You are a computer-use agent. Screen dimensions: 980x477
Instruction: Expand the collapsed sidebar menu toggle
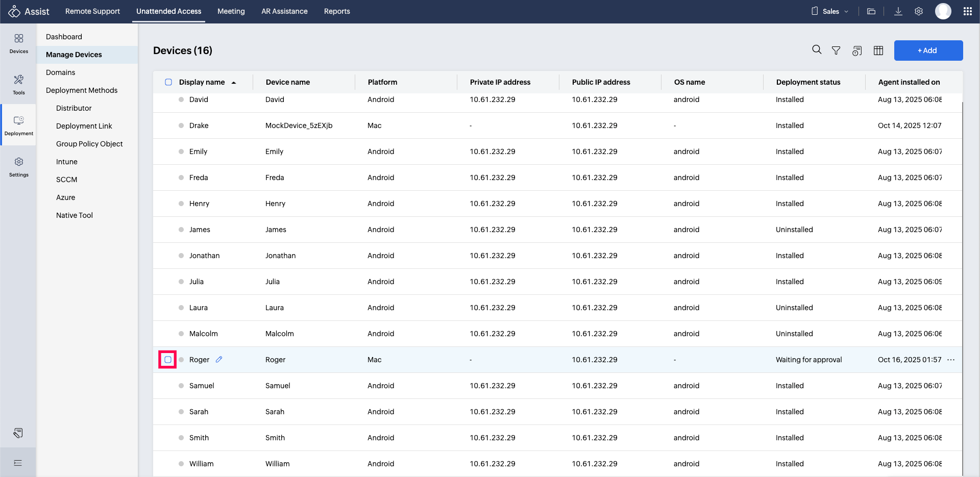coord(18,463)
